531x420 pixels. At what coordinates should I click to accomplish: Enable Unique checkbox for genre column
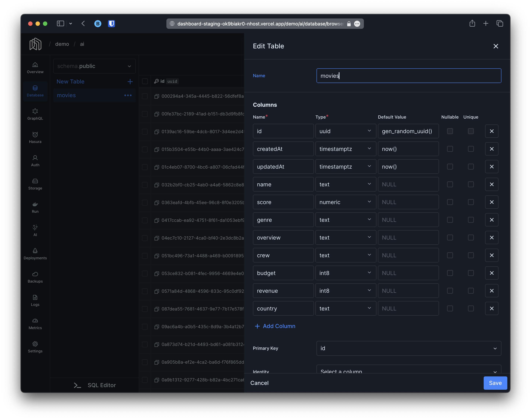tap(471, 220)
